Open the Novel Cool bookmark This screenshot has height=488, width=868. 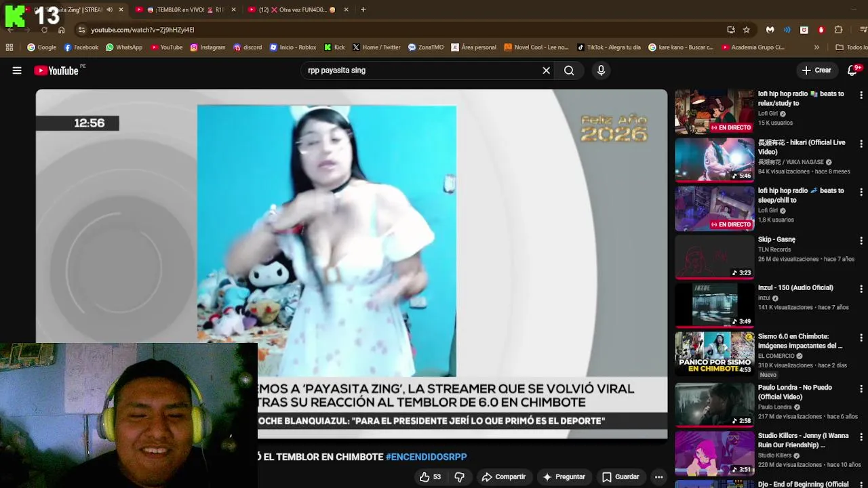pyautogui.click(x=536, y=47)
